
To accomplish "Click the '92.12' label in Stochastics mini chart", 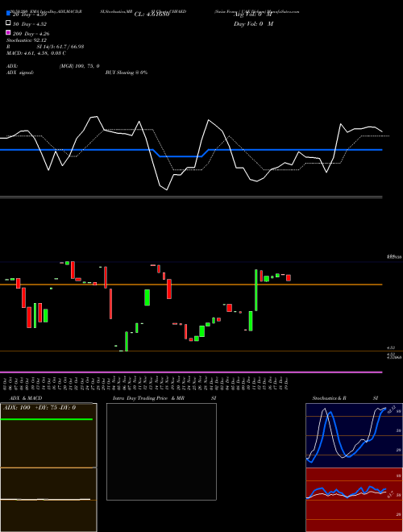I will (x=391, y=408).
